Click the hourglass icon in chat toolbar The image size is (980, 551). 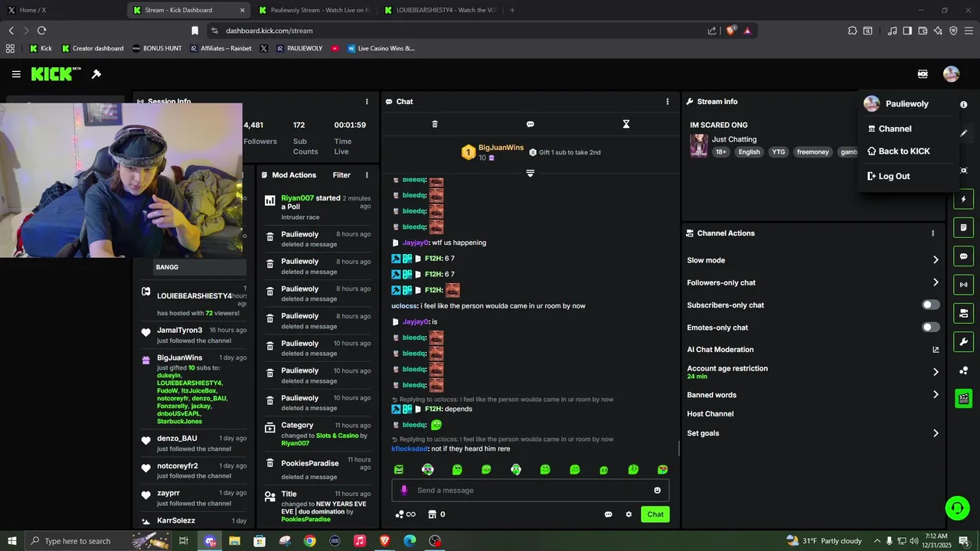(x=626, y=124)
